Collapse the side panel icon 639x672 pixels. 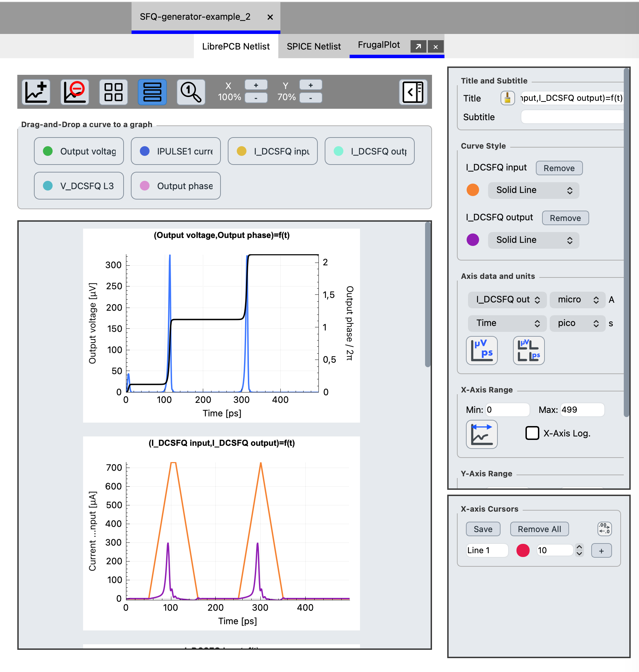point(413,92)
